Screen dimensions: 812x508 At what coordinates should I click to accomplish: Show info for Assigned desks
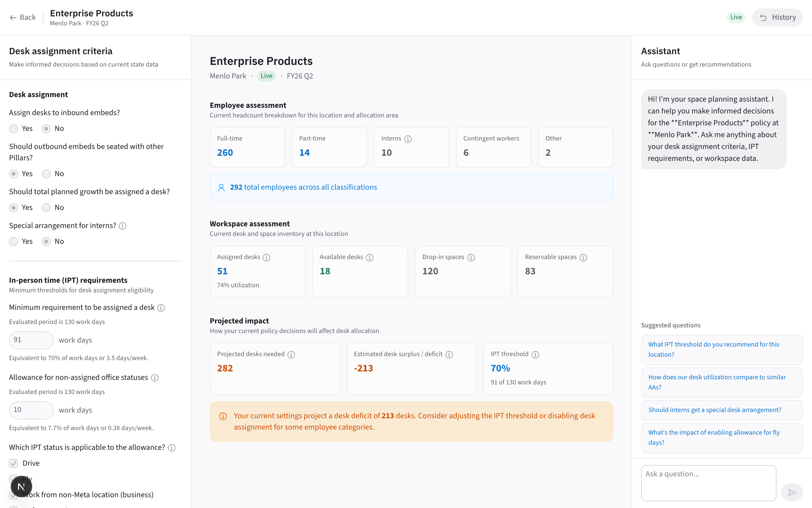click(266, 257)
